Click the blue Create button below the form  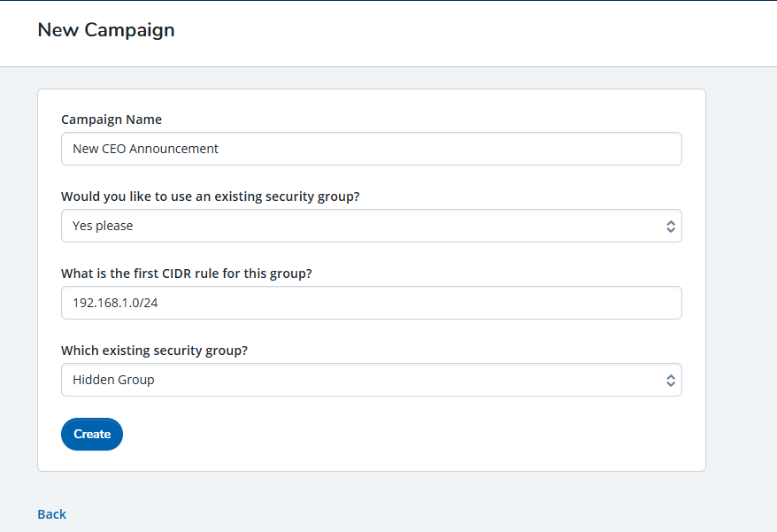[x=91, y=434]
